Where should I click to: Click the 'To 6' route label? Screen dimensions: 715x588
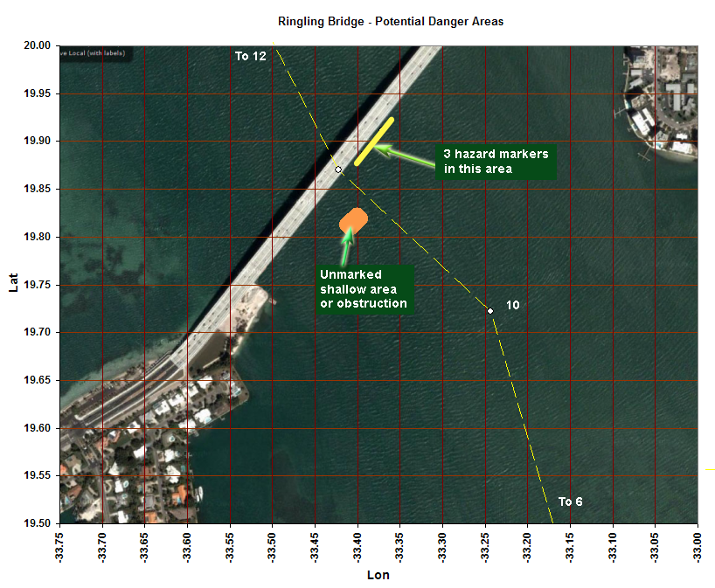(x=570, y=502)
